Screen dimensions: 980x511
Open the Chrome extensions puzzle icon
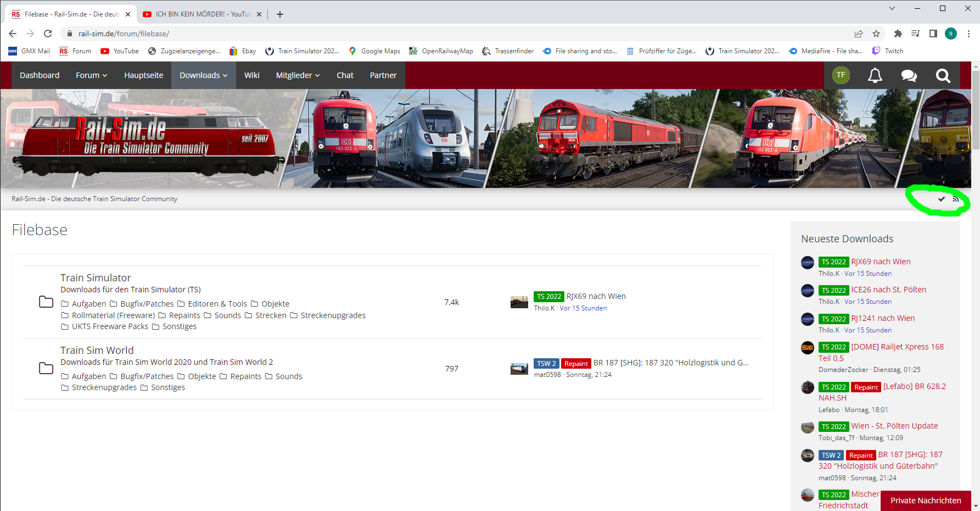(898, 34)
